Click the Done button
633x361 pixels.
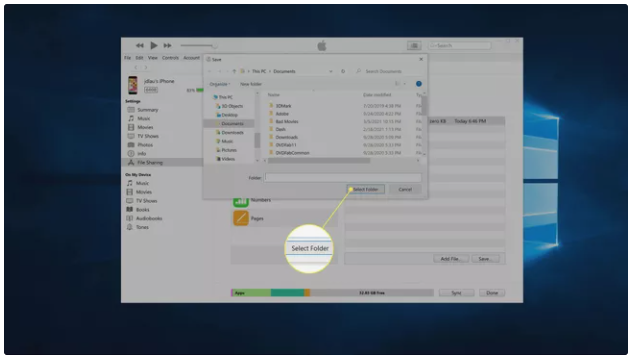point(492,293)
